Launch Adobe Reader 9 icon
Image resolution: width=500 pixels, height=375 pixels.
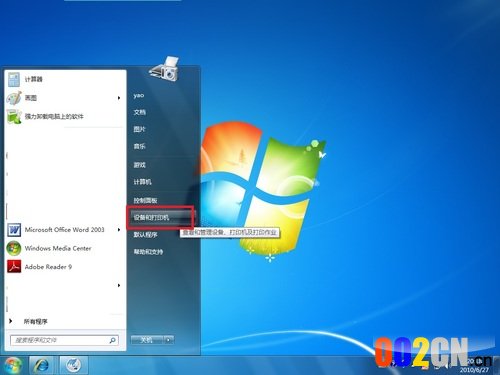(14, 267)
